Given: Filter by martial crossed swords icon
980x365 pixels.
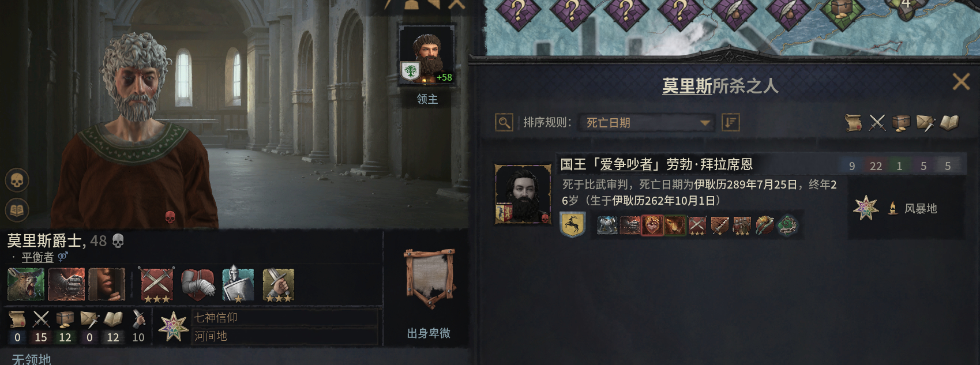Looking at the screenshot, I should click(877, 122).
